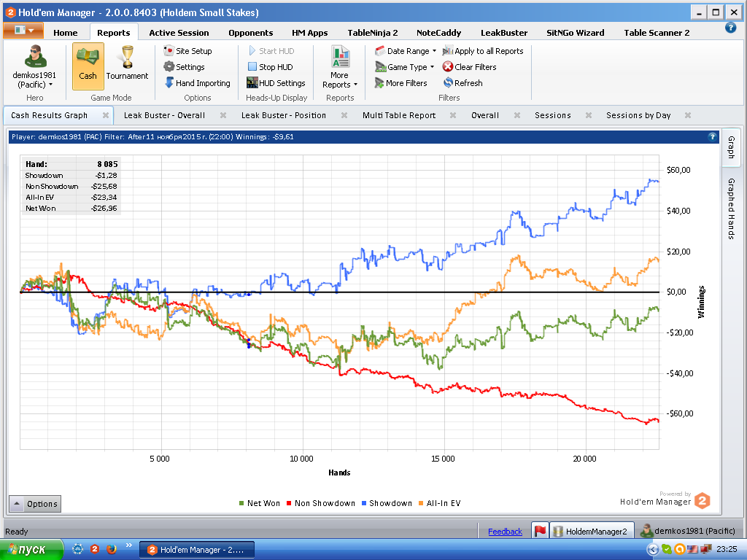The image size is (747, 560).
Task: Click demkos1981 (Pacific) in status bar
Action: pyautogui.click(x=687, y=531)
